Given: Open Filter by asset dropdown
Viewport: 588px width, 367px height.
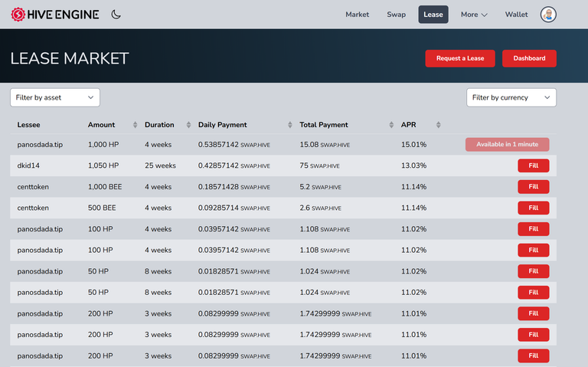Looking at the screenshot, I should (55, 97).
